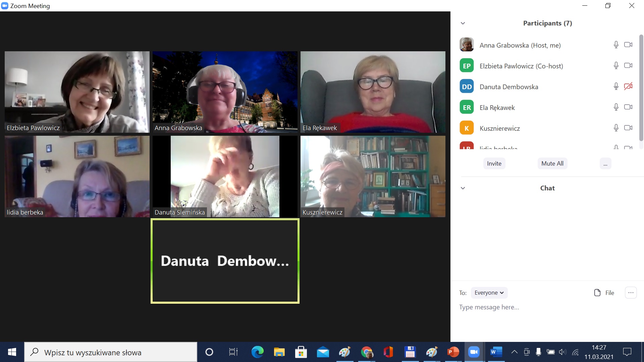The width and height of the screenshot is (644, 362).
Task: Toggle Danuta Dembowska's crossed-out camera icon
Action: point(628,86)
